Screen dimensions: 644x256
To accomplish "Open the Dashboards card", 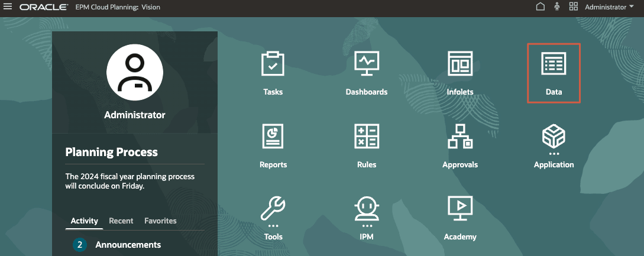I will [x=367, y=73].
